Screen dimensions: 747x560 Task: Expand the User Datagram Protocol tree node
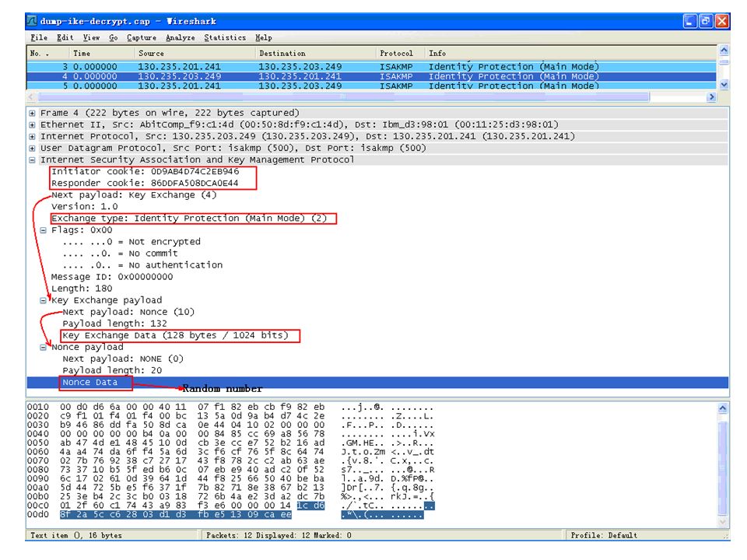(32, 148)
